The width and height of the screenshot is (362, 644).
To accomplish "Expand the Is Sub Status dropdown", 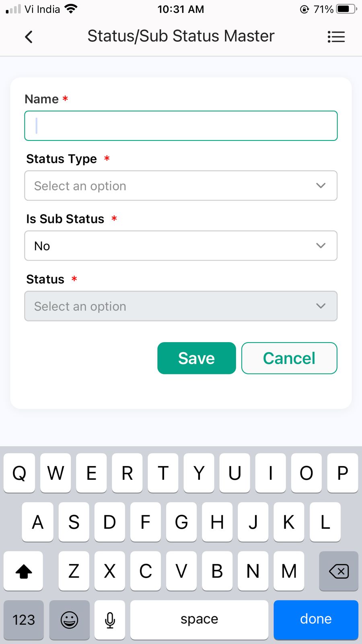I will coord(181,246).
